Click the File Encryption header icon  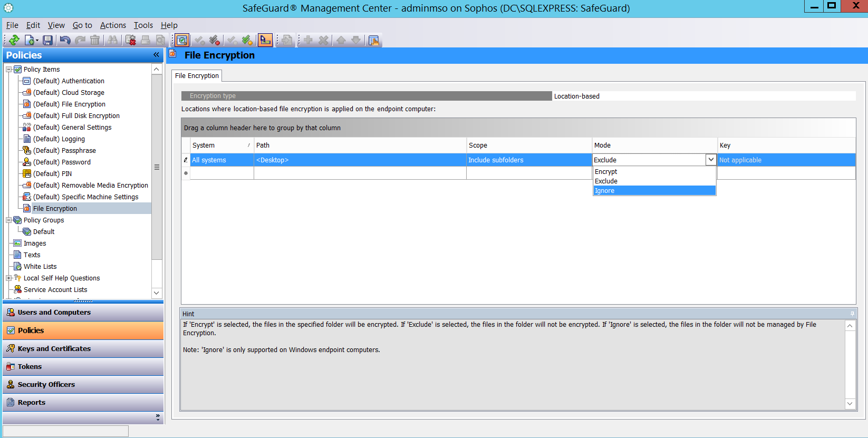pyautogui.click(x=172, y=53)
